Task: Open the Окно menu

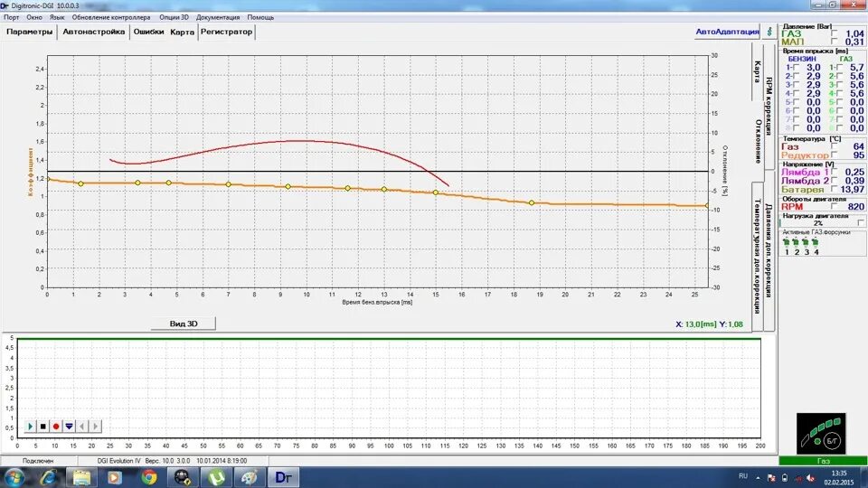Action: [x=34, y=17]
